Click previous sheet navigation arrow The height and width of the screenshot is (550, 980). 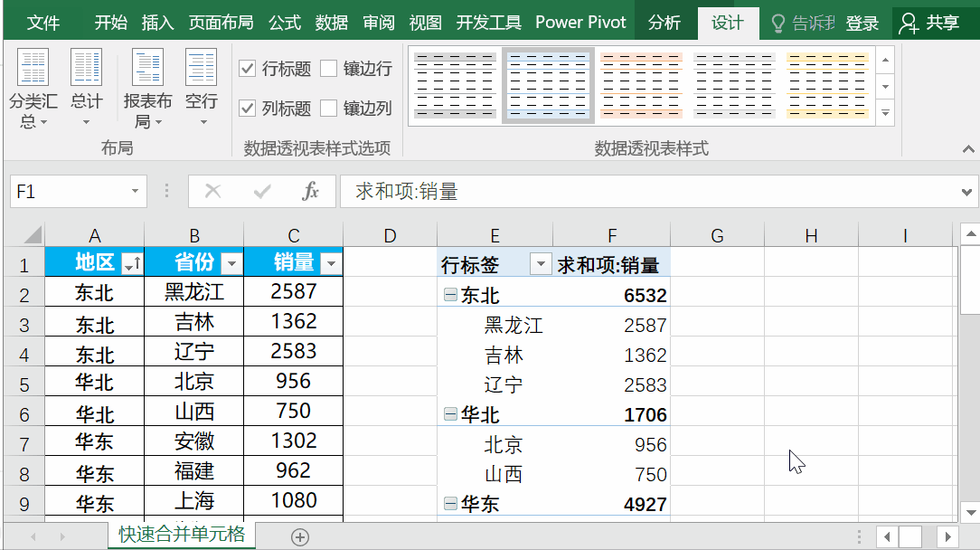[33, 536]
